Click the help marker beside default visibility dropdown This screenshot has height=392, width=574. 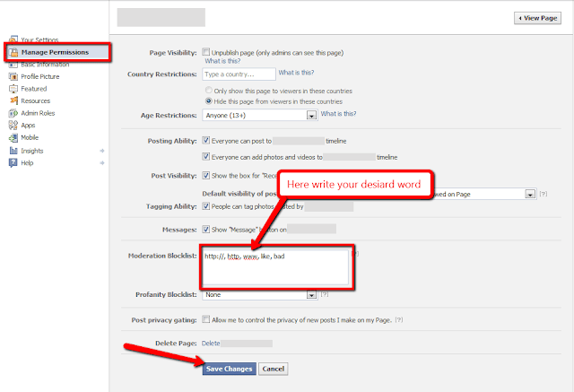tap(544, 194)
